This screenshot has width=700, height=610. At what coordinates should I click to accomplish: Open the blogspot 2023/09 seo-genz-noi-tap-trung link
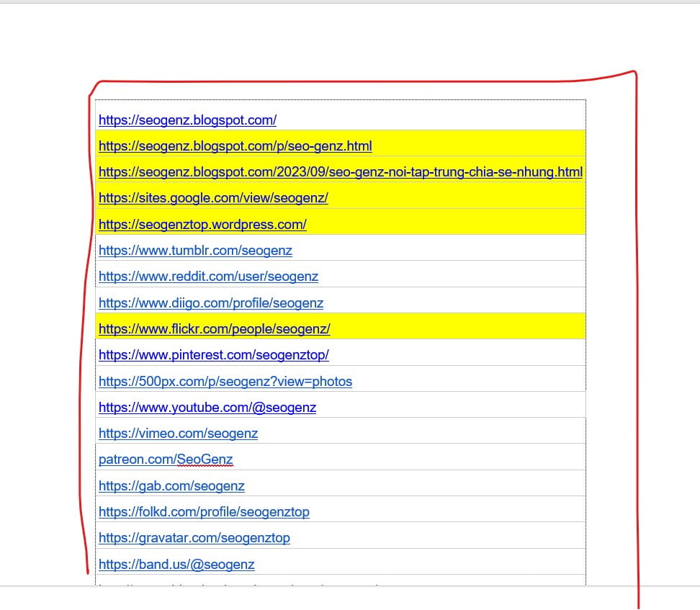(x=341, y=172)
